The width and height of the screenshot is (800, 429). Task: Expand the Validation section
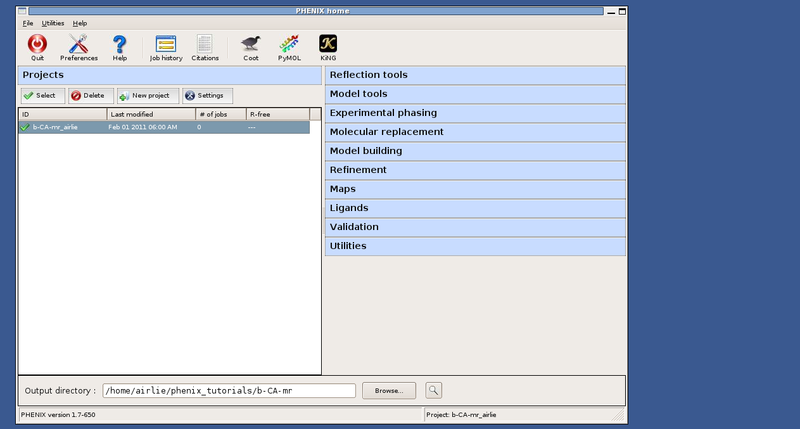(475, 227)
